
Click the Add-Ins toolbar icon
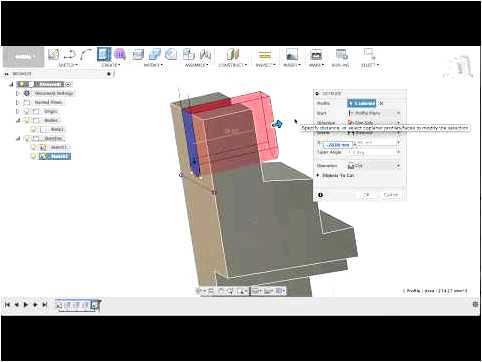point(341,54)
